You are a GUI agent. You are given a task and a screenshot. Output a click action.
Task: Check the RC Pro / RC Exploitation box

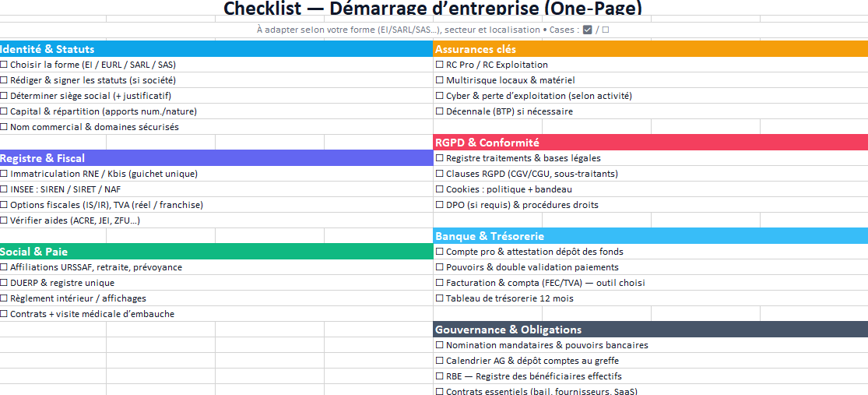tap(440, 65)
